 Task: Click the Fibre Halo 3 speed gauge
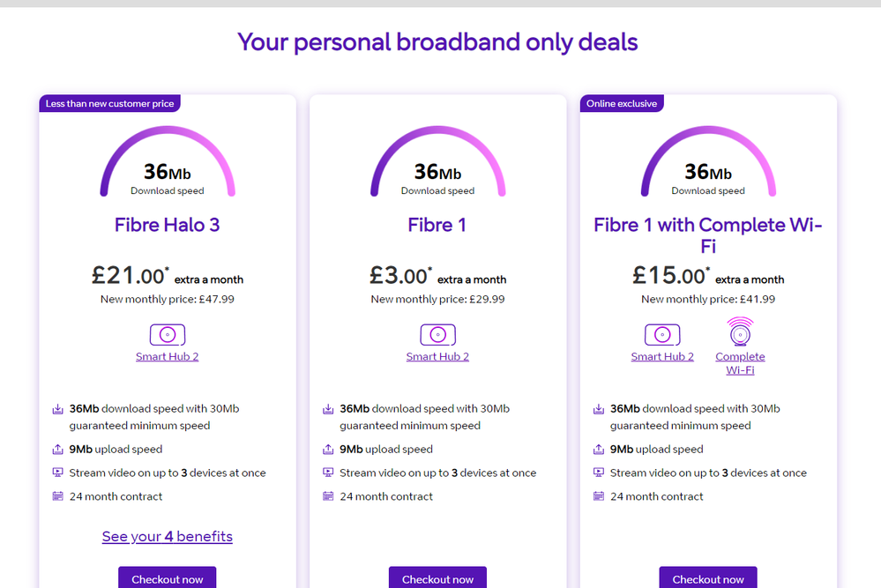click(168, 163)
